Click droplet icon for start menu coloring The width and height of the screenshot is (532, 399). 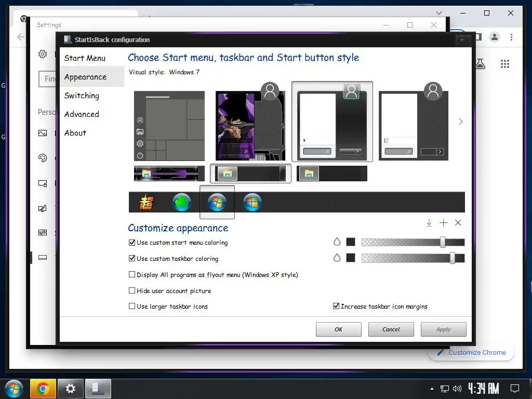point(337,242)
